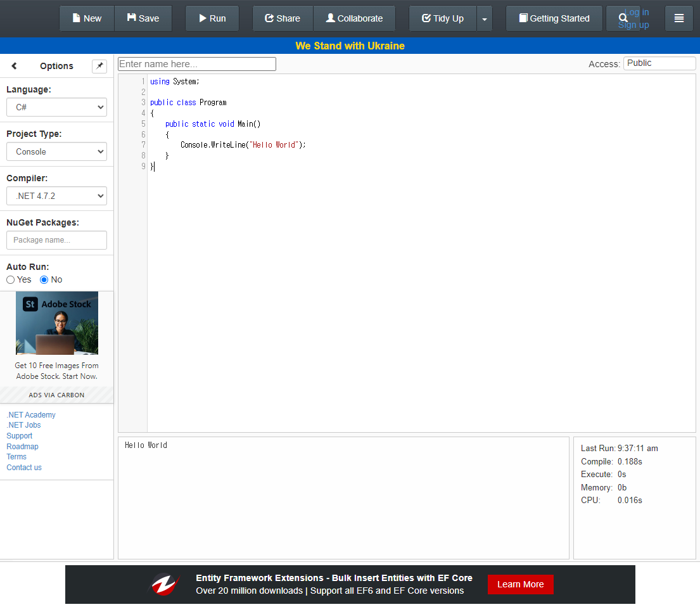Click the .NET Academy link
This screenshot has height=607, width=700.
(31, 415)
